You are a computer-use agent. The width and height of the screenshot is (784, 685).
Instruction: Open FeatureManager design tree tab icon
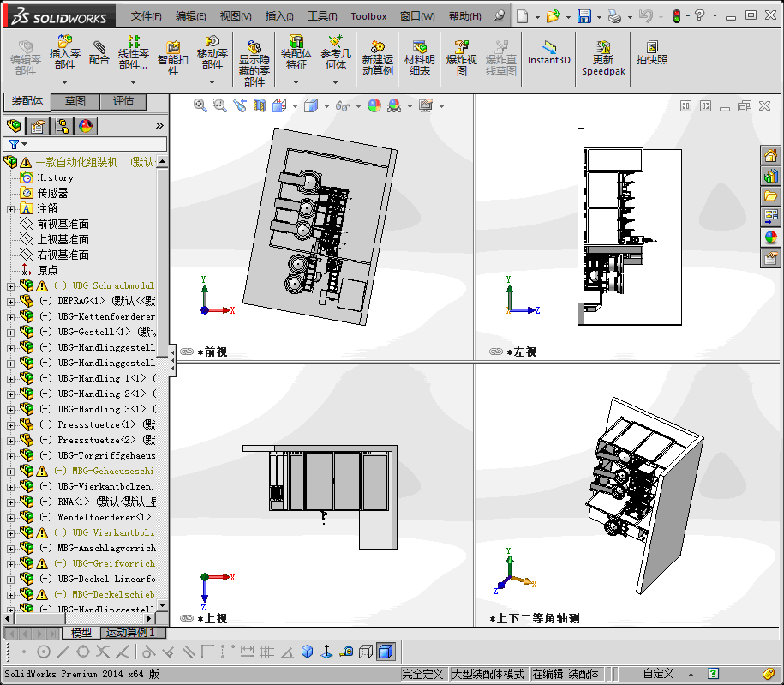[x=14, y=125]
